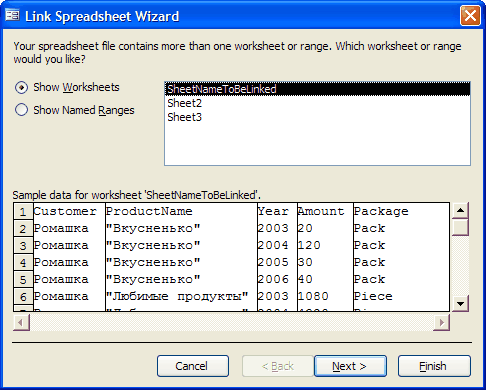Choose Sheet3 from the worksheet list
This screenshot has width=486, height=390.
(317, 117)
